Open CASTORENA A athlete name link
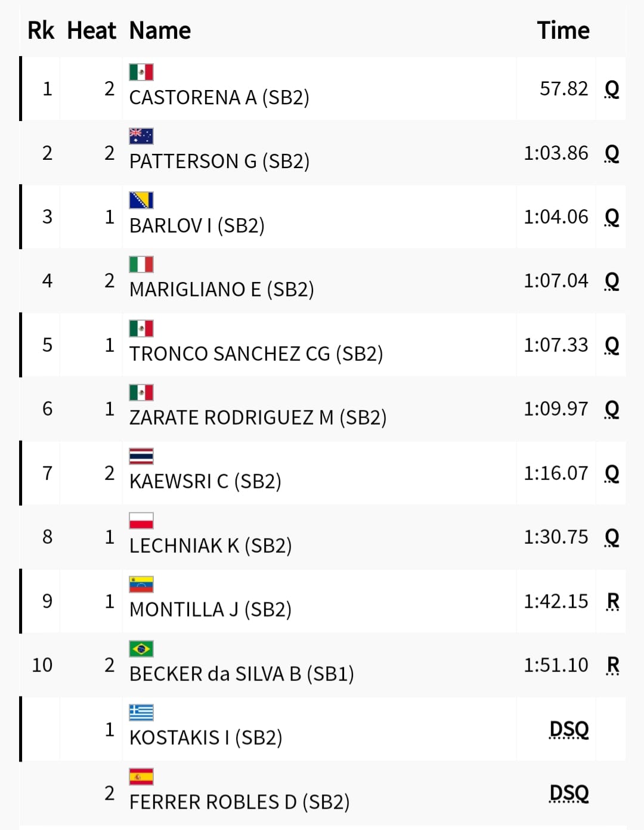Image resolution: width=644 pixels, height=830 pixels. pyautogui.click(x=219, y=97)
